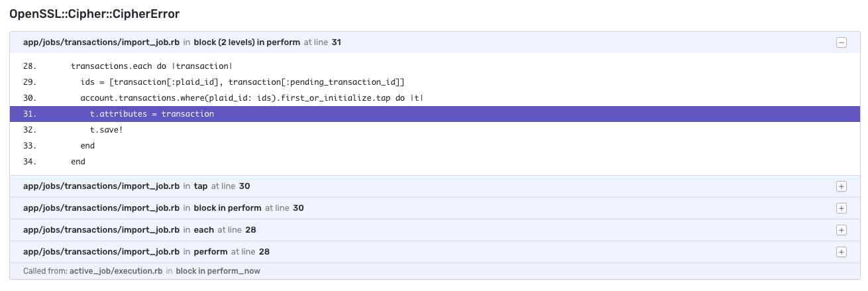Click file path in the tap frame header

tap(101, 186)
